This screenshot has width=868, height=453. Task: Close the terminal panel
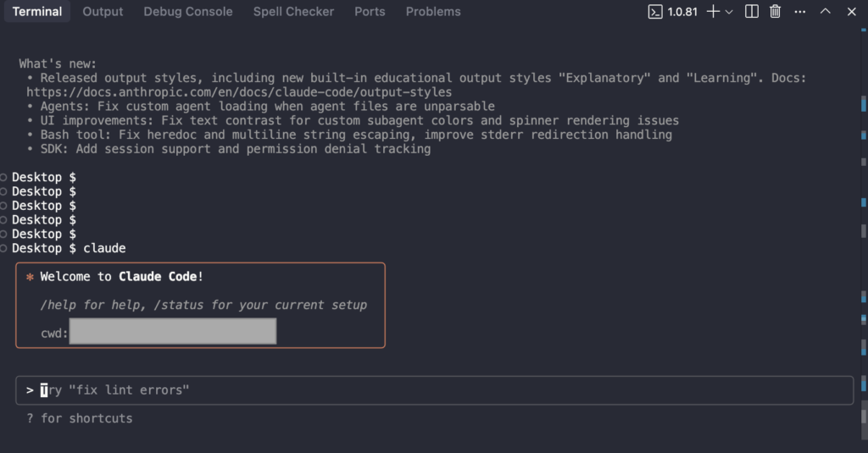(851, 12)
